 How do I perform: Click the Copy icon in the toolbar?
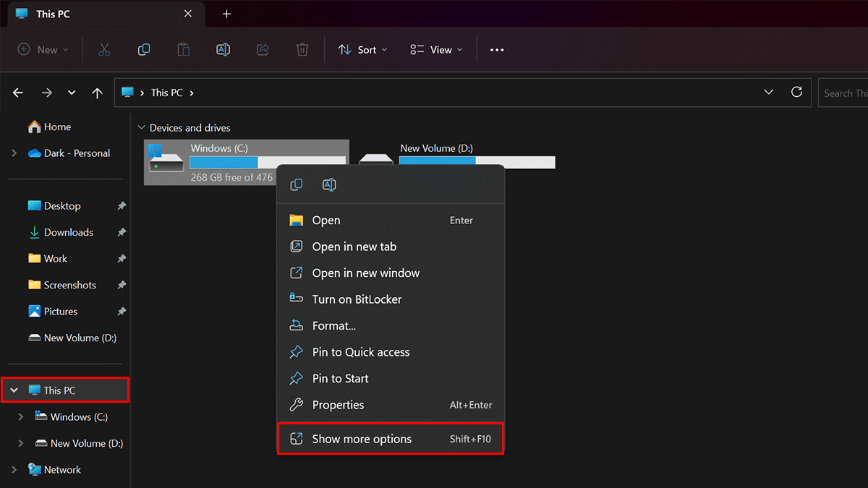click(x=144, y=50)
